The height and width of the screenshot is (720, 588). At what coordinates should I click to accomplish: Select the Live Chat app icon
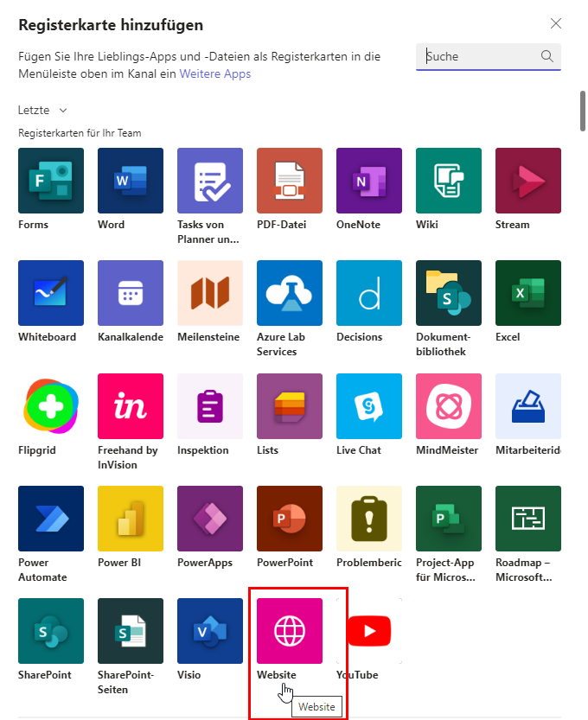point(369,406)
